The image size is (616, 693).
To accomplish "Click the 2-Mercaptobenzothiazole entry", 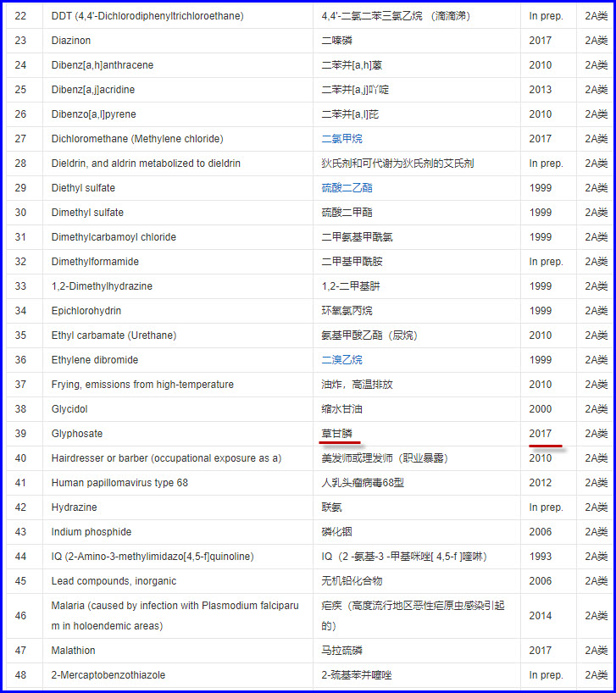I will click(x=108, y=675).
